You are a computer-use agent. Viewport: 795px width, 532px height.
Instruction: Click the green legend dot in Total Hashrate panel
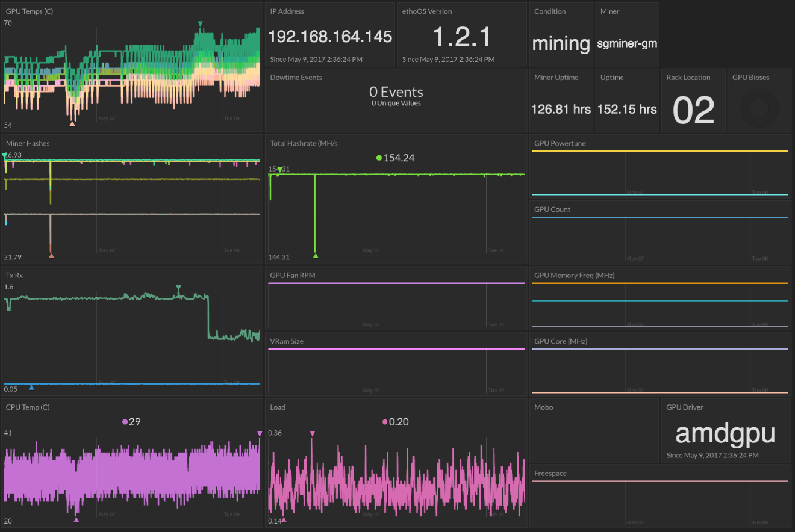point(378,158)
